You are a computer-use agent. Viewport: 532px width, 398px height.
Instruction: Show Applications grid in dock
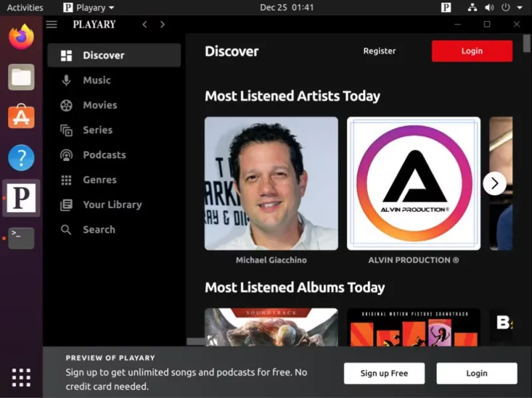[21, 377]
